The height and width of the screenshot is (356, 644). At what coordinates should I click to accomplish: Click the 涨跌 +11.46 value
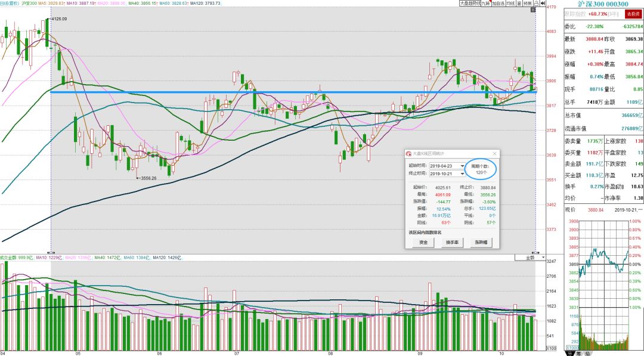596,52
